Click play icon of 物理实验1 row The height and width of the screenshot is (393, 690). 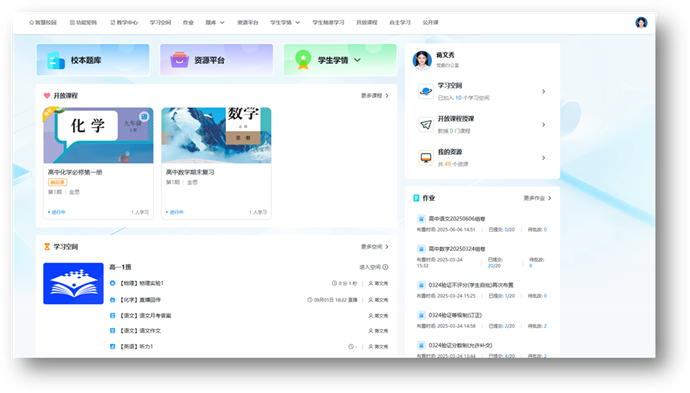click(x=112, y=283)
